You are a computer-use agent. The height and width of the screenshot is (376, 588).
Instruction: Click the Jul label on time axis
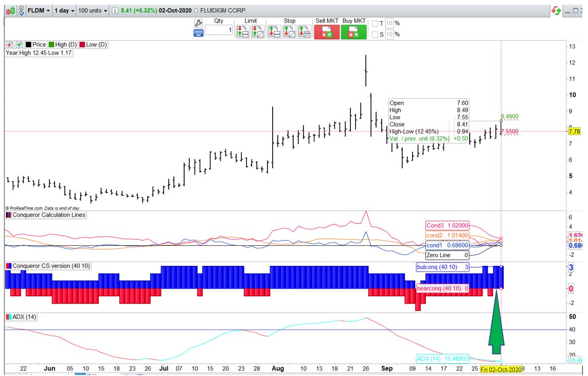(x=164, y=368)
